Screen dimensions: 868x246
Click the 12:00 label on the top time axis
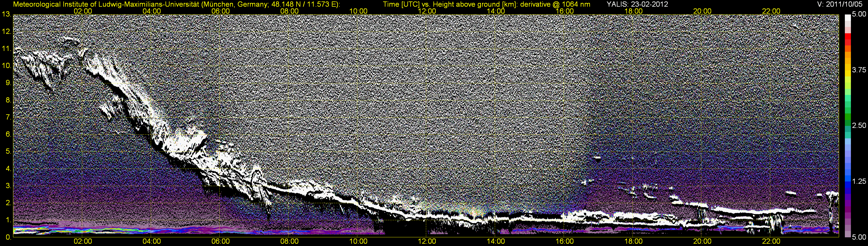click(427, 11)
